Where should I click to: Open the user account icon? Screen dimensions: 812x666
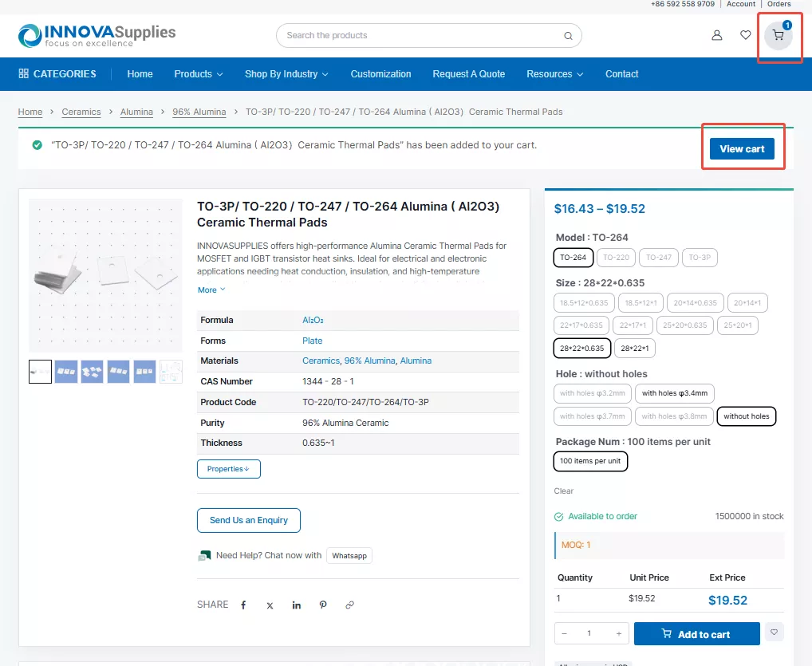[717, 35]
